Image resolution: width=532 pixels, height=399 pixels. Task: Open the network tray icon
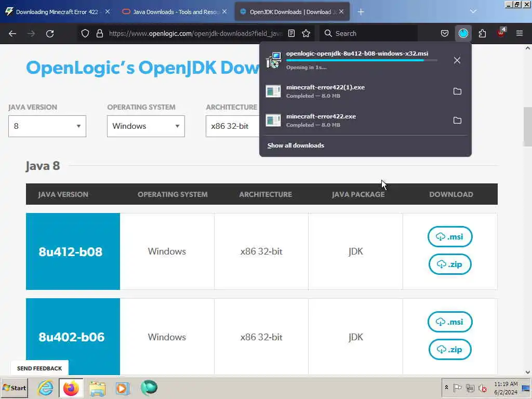click(x=470, y=388)
